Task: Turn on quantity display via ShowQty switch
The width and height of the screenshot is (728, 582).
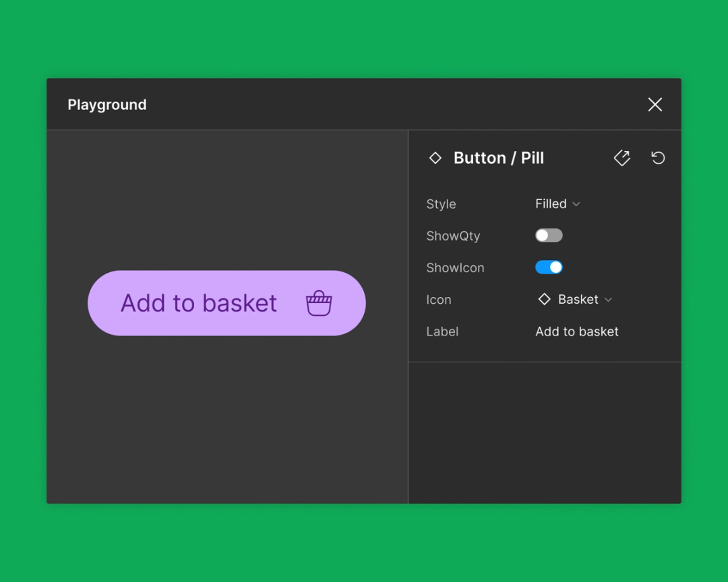Action: coord(548,235)
